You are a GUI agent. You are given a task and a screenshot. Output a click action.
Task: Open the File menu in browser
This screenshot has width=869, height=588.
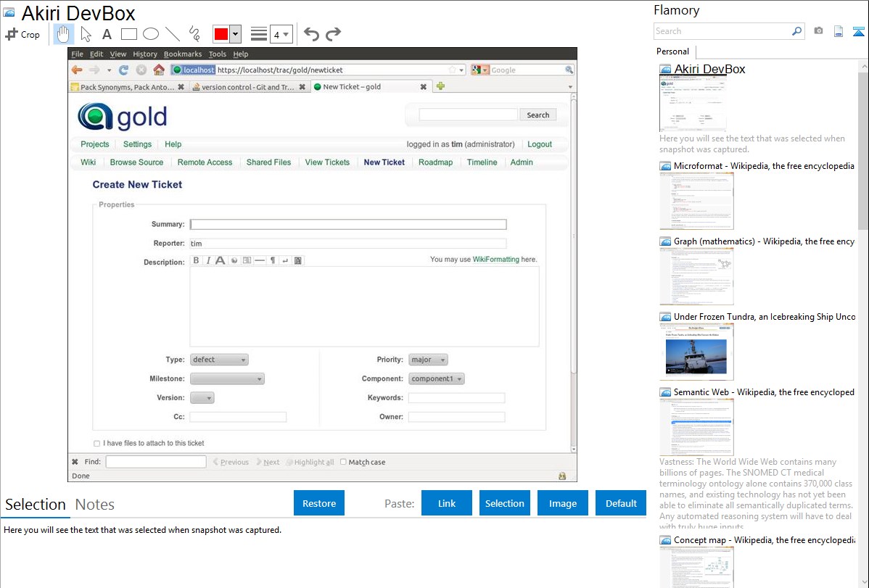(77, 54)
